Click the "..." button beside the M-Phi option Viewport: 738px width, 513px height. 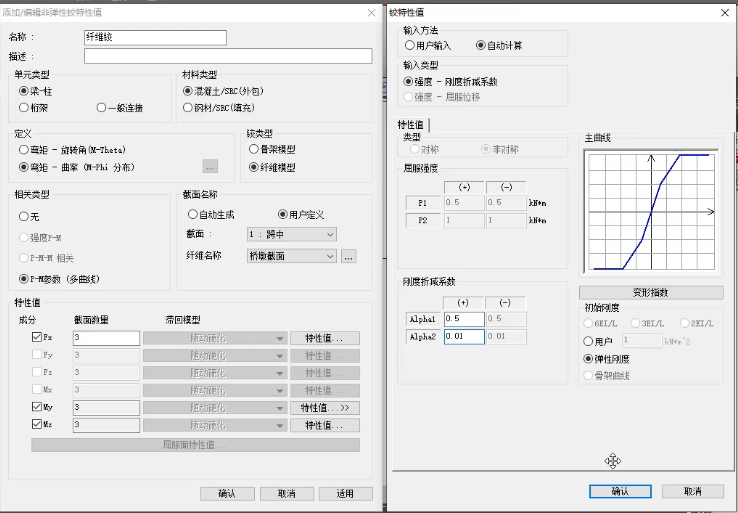coord(210,167)
